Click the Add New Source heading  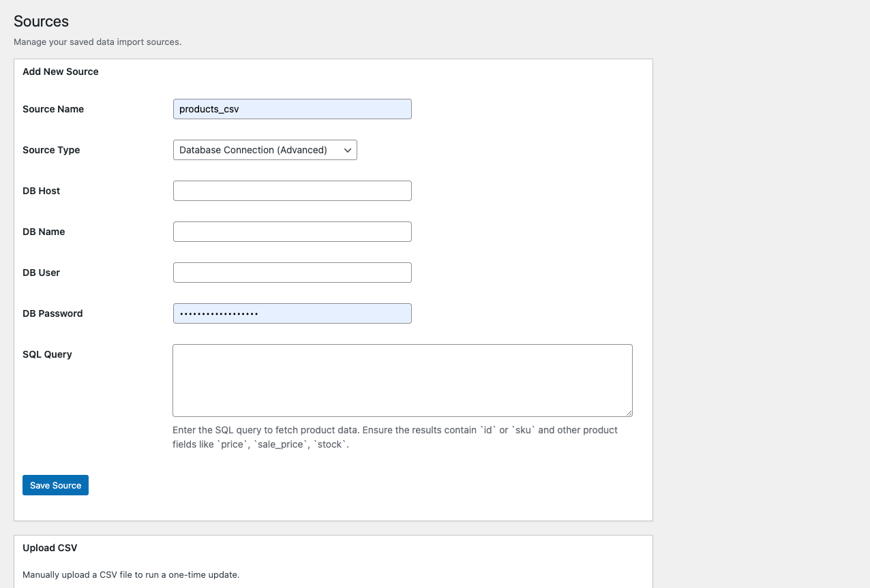(61, 72)
